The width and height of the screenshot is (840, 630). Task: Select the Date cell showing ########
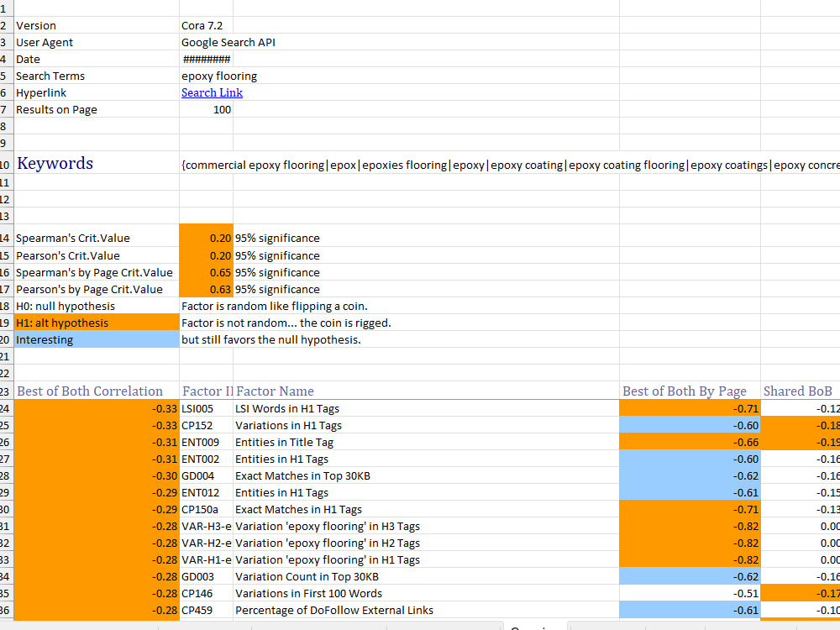[206, 59]
